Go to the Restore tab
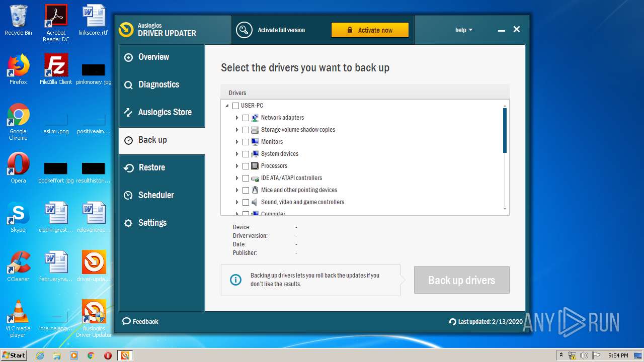 tap(162, 168)
